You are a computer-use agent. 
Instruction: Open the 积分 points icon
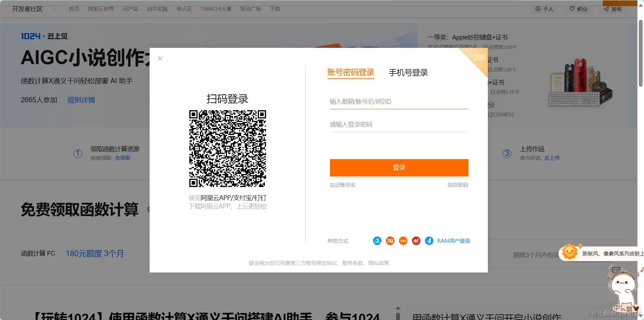pos(578,9)
